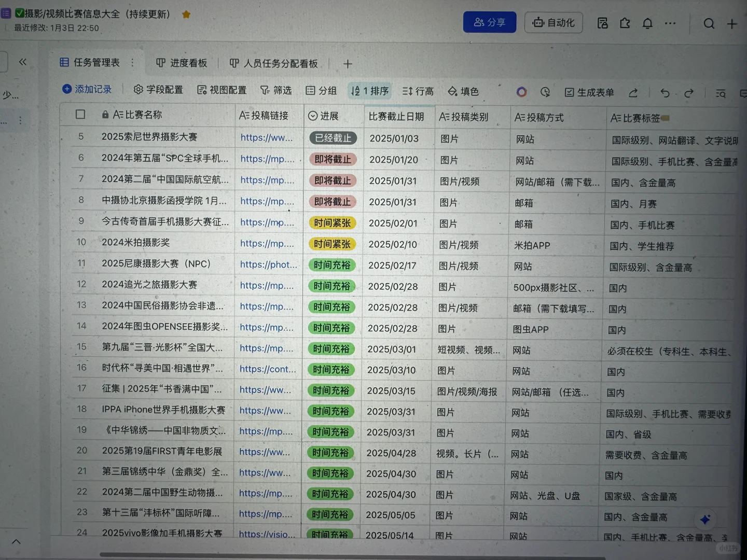
Task: Click the 添加记录 add record button
Action: click(x=87, y=89)
